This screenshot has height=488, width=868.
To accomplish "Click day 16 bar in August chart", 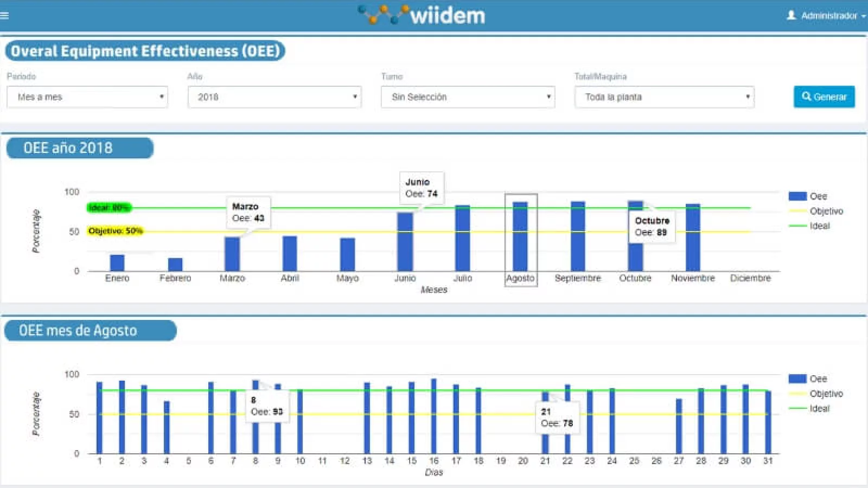I will pyautogui.click(x=433, y=416).
